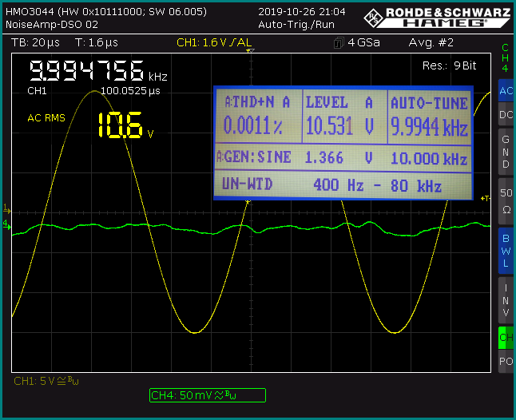Click the trigger time position triangle marker
The height and width of the screenshot is (420, 516).
(250, 51)
